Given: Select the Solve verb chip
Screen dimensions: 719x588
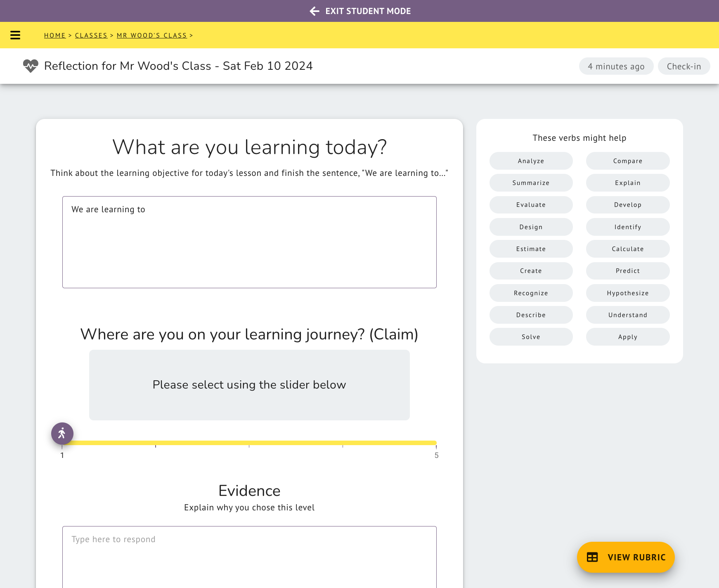Looking at the screenshot, I should (x=531, y=337).
